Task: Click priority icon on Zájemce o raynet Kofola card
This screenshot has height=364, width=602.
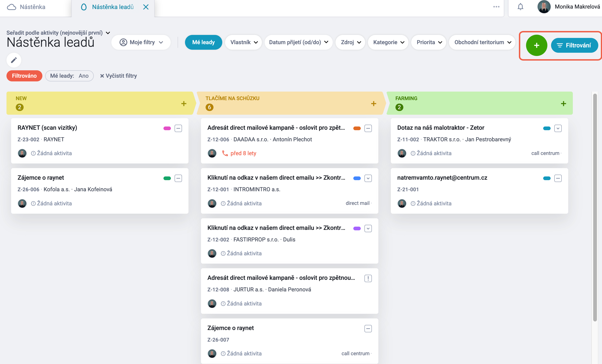Action: click(x=178, y=178)
